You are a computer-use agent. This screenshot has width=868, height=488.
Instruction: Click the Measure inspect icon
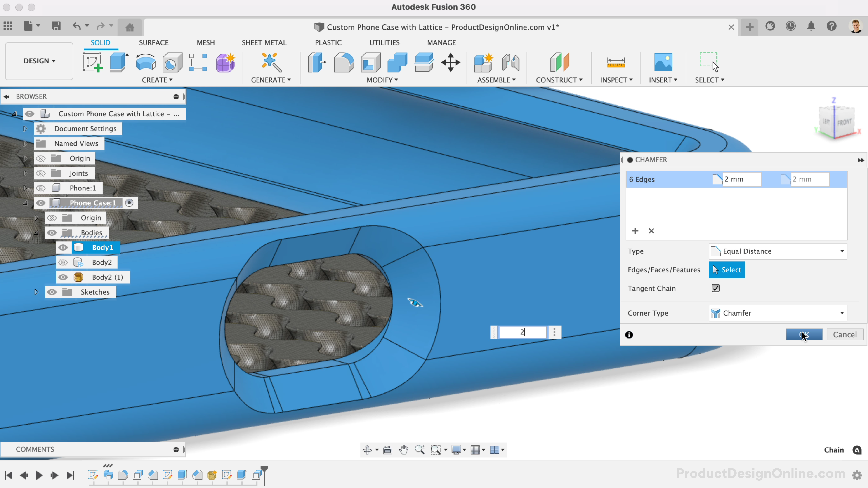[616, 62]
